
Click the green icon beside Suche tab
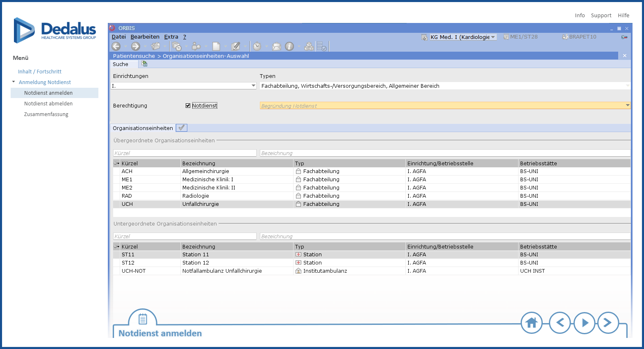144,64
